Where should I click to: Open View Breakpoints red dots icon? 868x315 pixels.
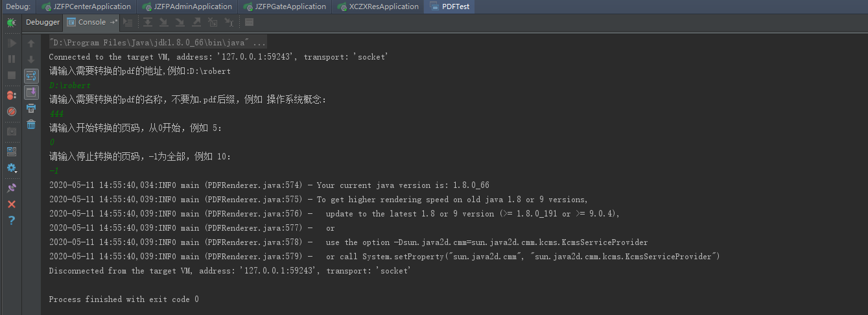[12, 95]
